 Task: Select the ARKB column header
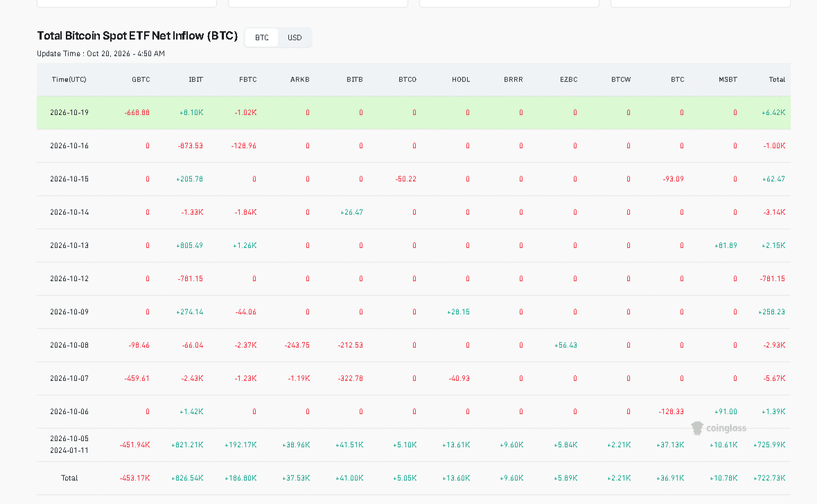coord(299,80)
